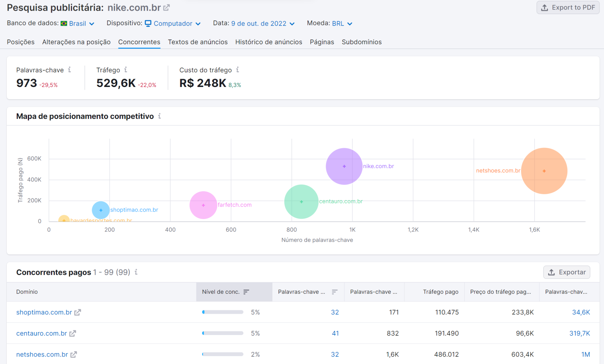Click centauro 5% competition level bar
The height and width of the screenshot is (364, 604).
(223, 333)
